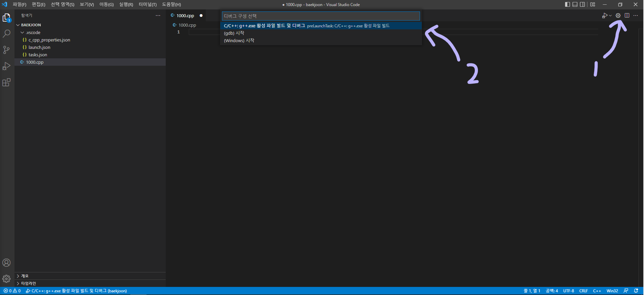
Task: Open launch.json in the explorer
Action: click(90, 47)
